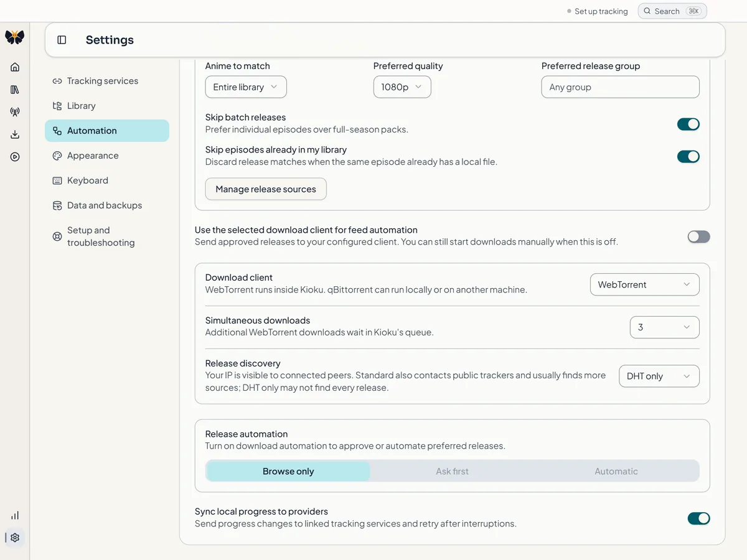The image size is (747, 560).
Task: Open the player icon in sidebar
Action: point(15,157)
